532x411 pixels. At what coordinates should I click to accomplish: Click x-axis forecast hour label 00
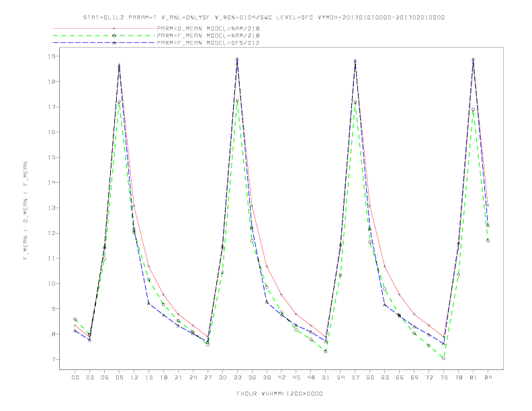coord(75,377)
